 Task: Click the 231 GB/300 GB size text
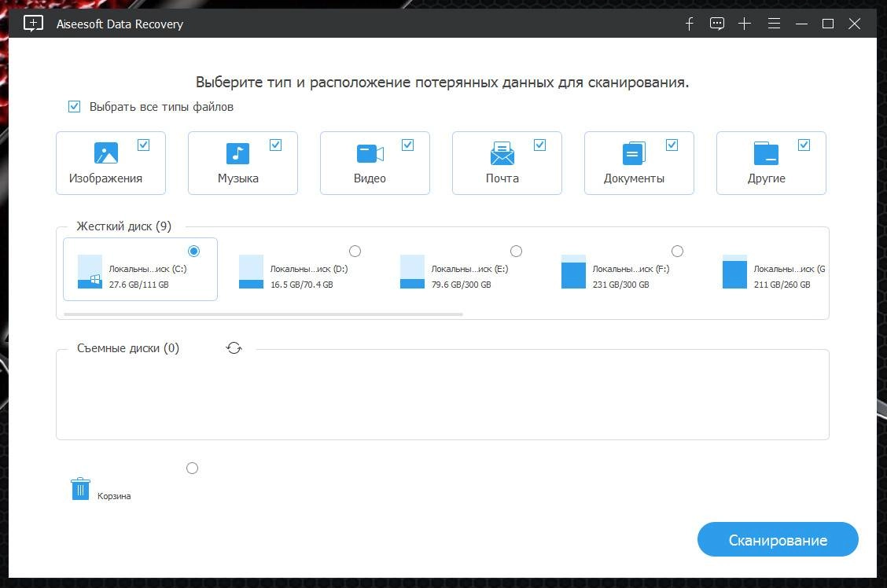[x=621, y=285]
